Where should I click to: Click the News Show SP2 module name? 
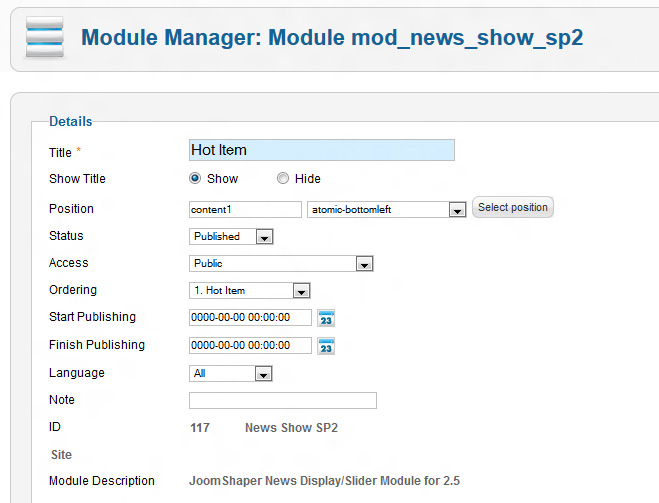[x=291, y=428]
